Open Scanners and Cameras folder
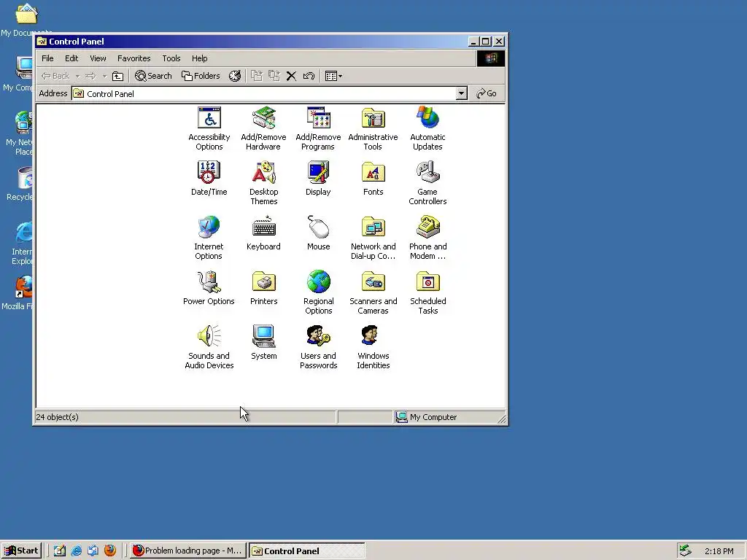This screenshot has width=747, height=560. [x=373, y=293]
